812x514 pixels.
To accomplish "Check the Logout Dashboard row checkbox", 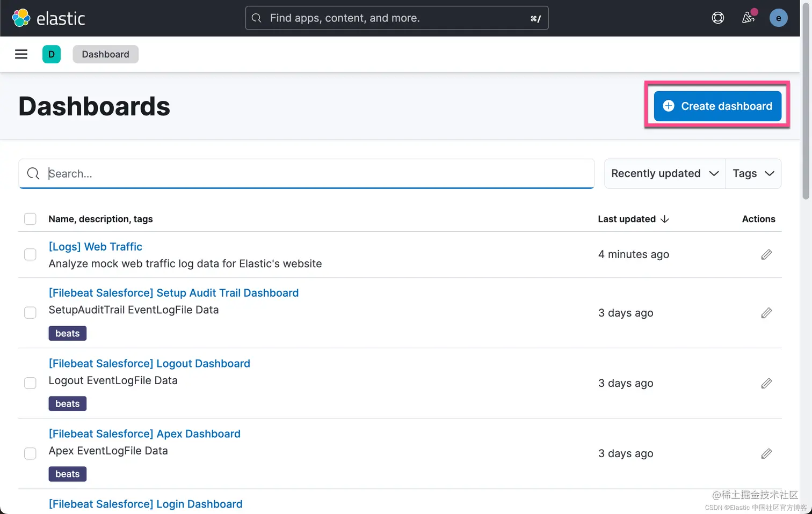I will pyautogui.click(x=30, y=383).
